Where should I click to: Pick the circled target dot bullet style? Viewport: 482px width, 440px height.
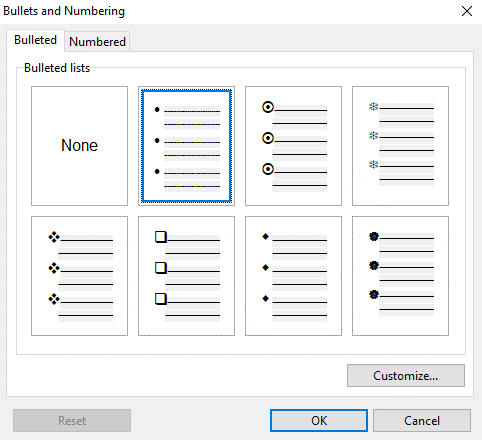pyautogui.click(x=293, y=146)
